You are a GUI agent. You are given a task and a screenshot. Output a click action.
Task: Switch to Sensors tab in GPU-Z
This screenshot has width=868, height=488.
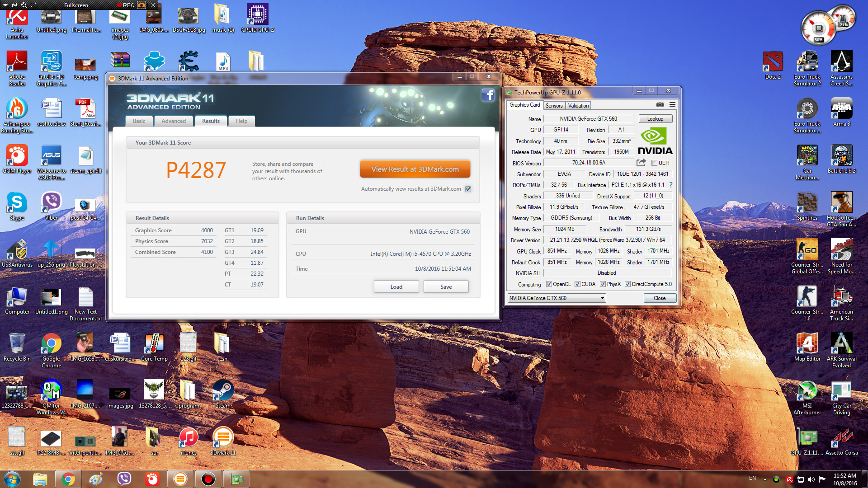pos(554,105)
